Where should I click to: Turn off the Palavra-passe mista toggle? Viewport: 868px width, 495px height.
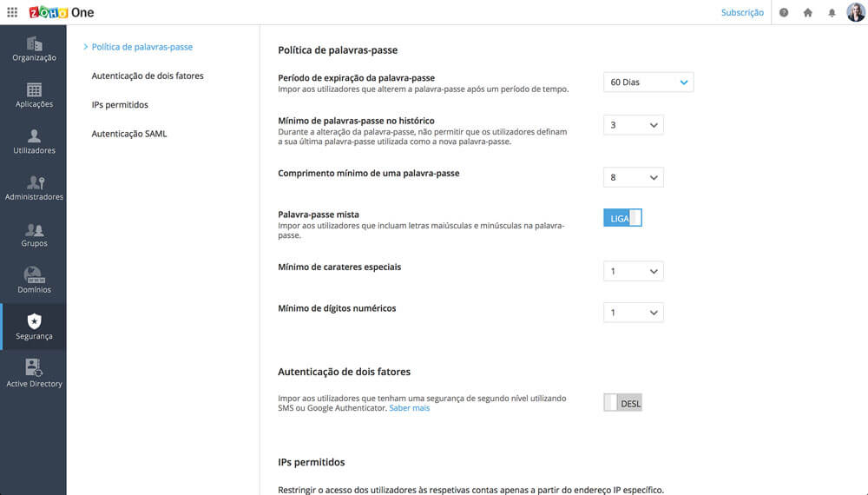pyautogui.click(x=622, y=218)
